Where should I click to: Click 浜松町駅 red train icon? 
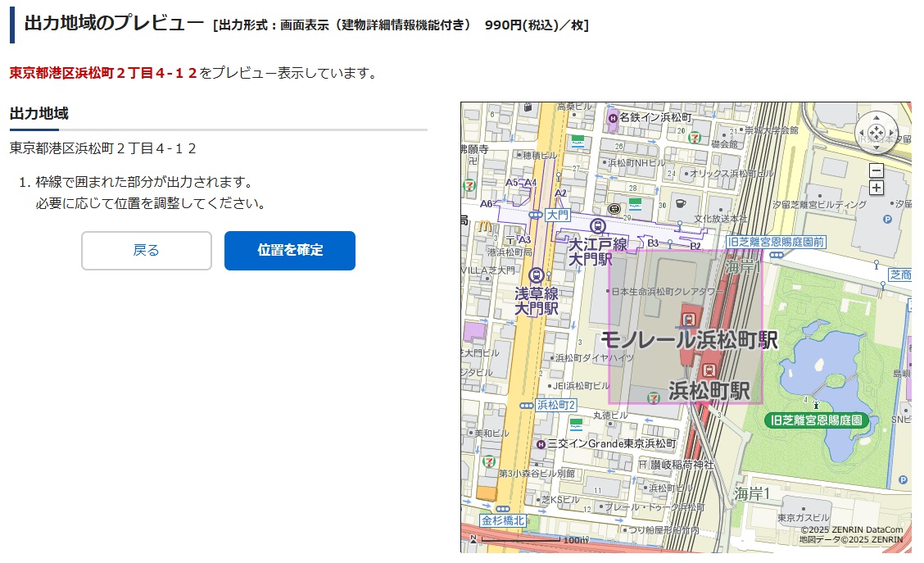pyautogui.click(x=709, y=370)
